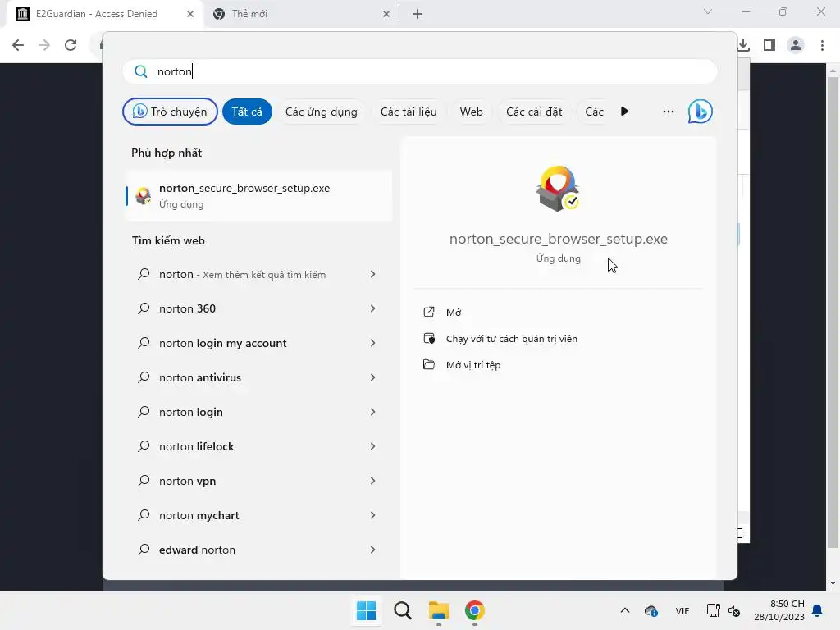The height and width of the screenshot is (630, 840).
Task: Open a new Chrome tab with plus
Action: [x=418, y=14]
